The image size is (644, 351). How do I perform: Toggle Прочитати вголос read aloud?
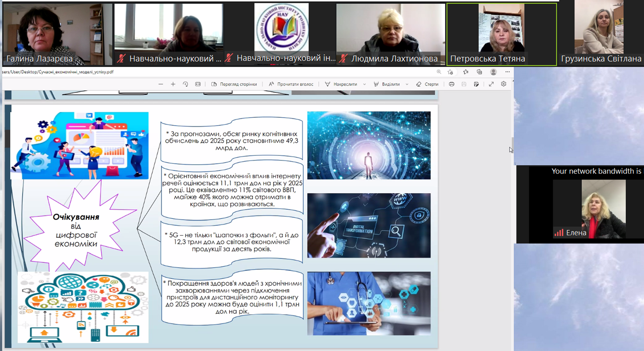click(291, 84)
